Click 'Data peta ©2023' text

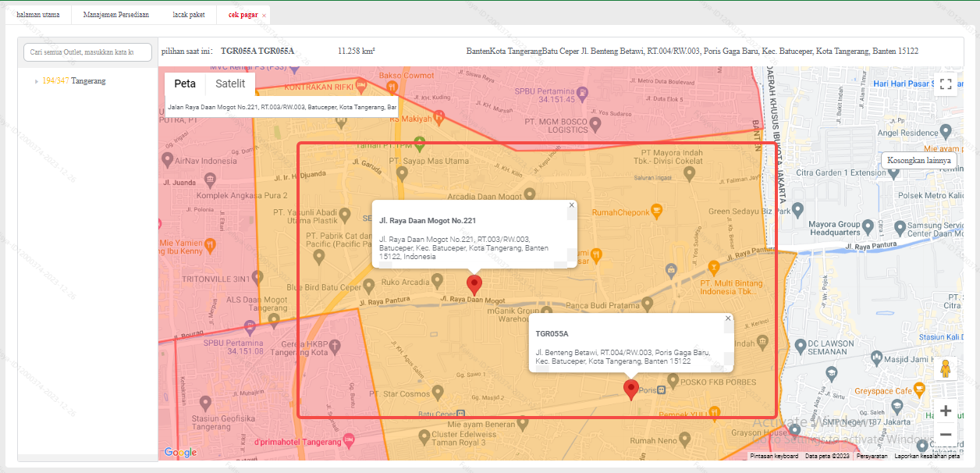point(827,456)
